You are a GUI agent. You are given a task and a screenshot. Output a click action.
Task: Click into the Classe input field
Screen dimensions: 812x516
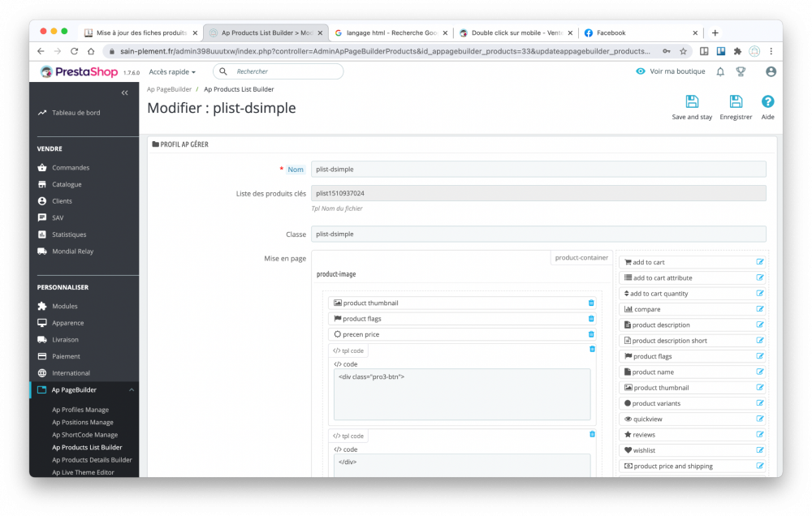coord(538,234)
